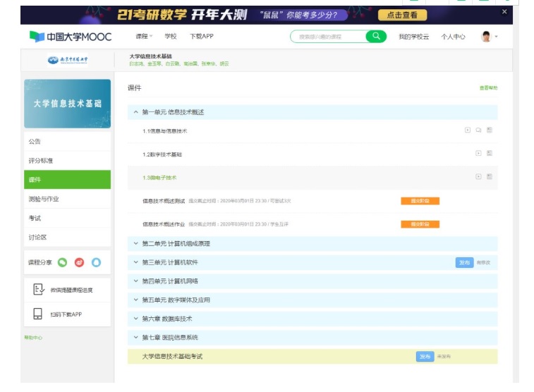This screenshot has height=392, width=534.
Task: Share course via the QQ icon
Action: 96,262
